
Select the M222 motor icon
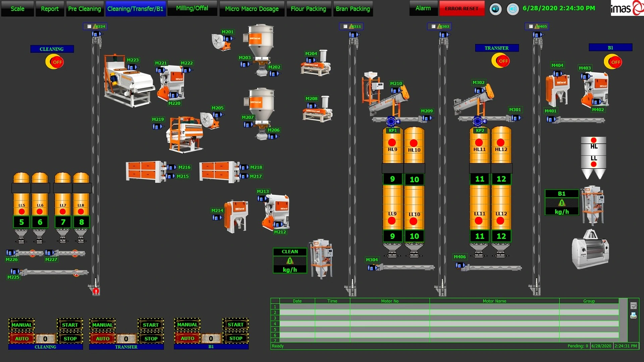point(186,70)
